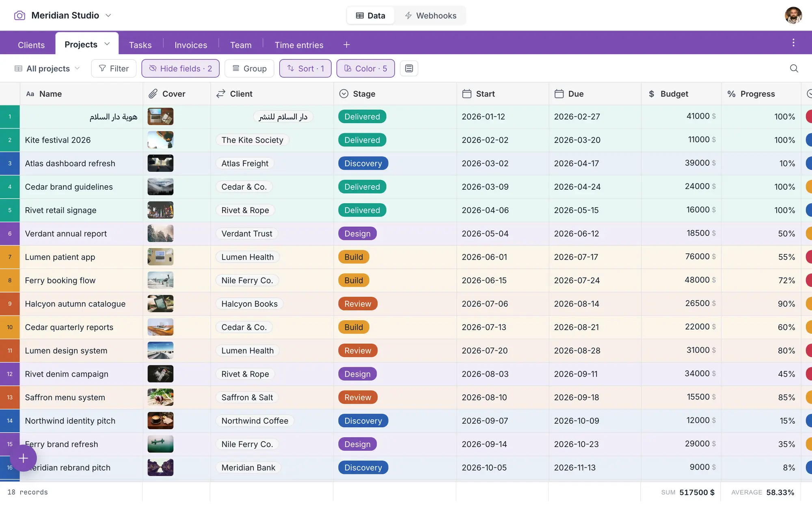
Task: Expand the All projects view selector
Action: (47, 68)
